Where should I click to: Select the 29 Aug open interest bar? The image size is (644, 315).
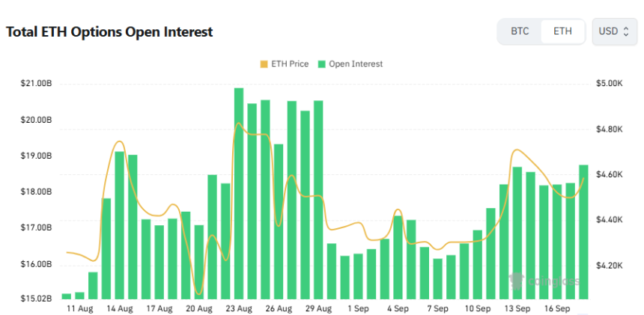tap(318, 200)
